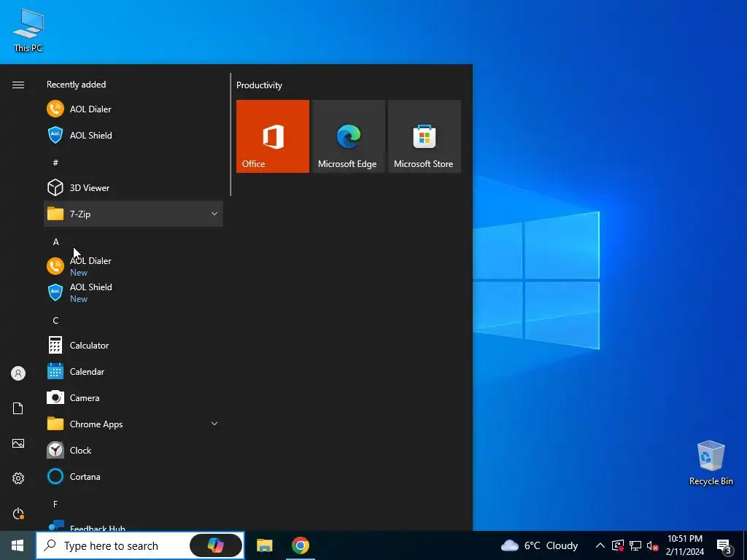Open Feedback Hub app entry

click(x=133, y=525)
